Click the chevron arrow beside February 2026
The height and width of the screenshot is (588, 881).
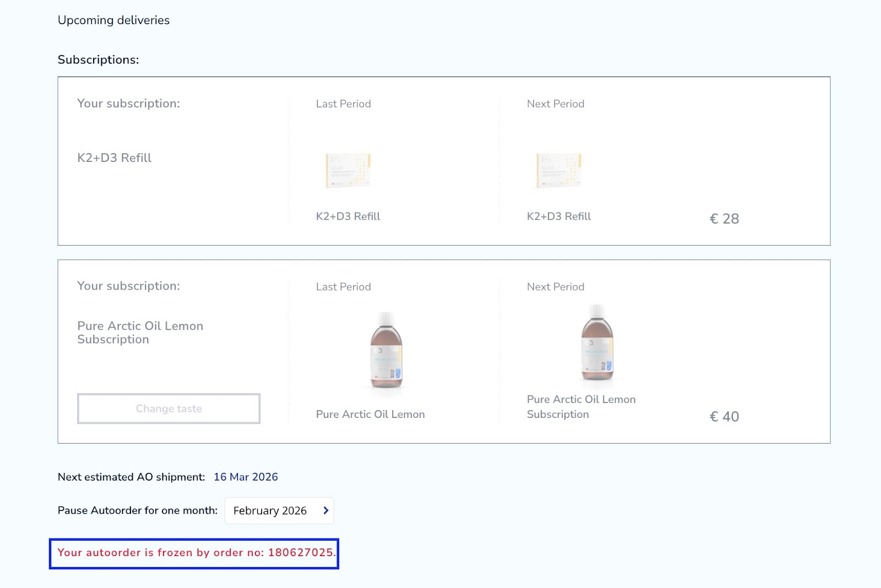tap(325, 510)
